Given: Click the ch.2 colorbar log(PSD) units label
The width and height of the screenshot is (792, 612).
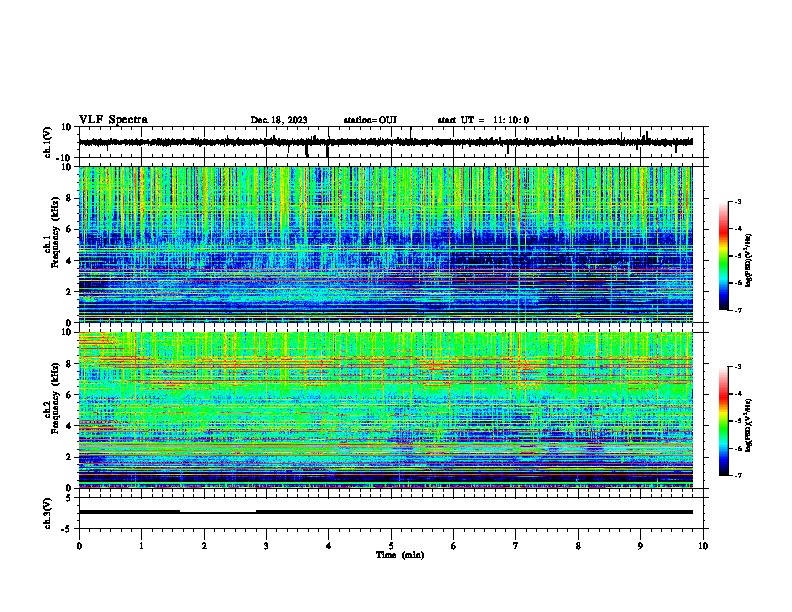Looking at the screenshot, I should pos(749,426).
